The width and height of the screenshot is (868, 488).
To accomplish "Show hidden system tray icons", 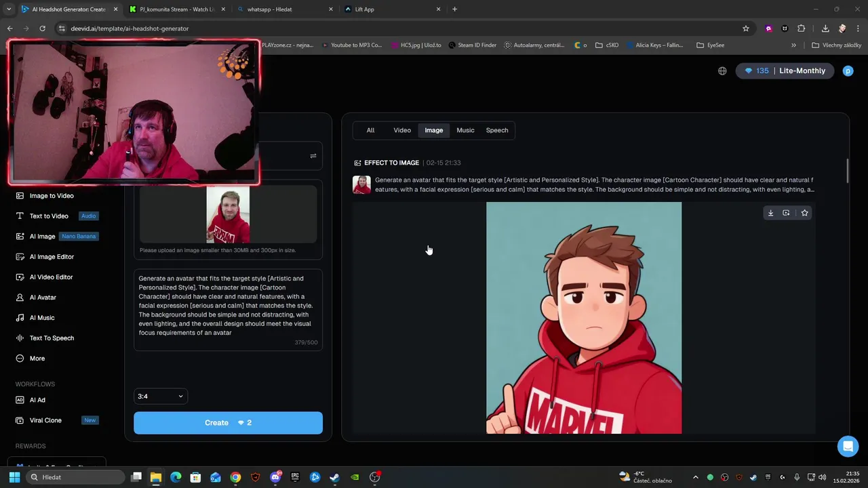I will coord(695,477).
